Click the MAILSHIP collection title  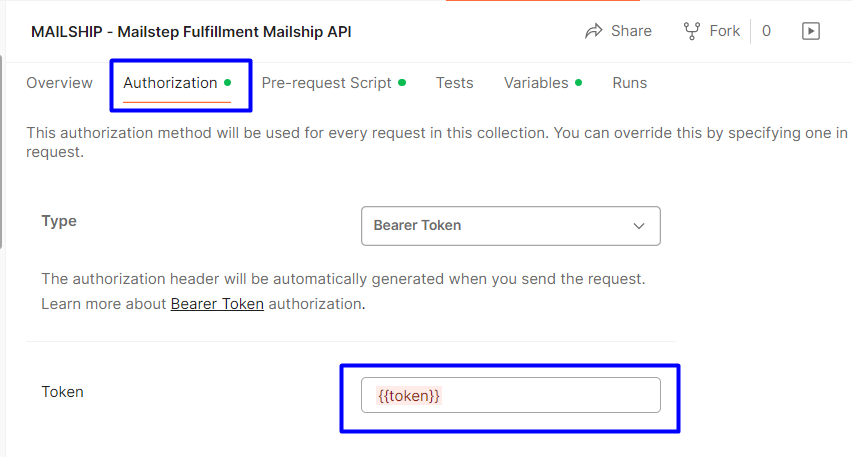pos(191,31)
